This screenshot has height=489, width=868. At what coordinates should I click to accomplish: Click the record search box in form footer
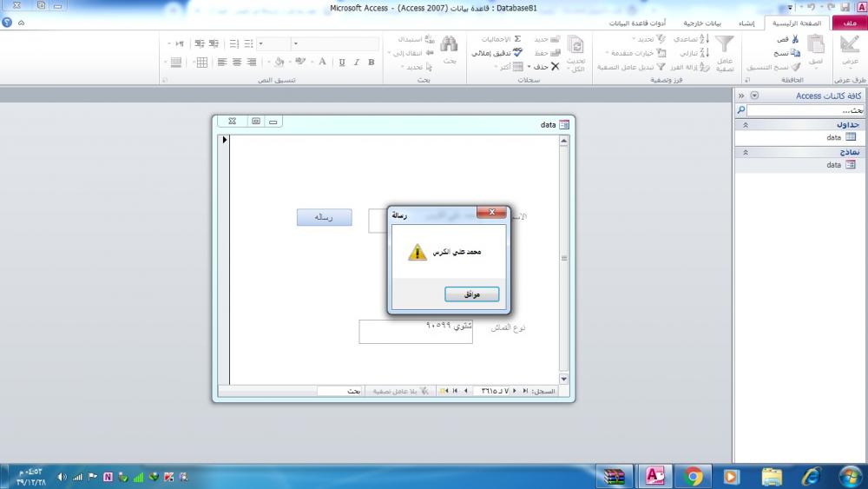pyautogui.click(x=340, y=391)
